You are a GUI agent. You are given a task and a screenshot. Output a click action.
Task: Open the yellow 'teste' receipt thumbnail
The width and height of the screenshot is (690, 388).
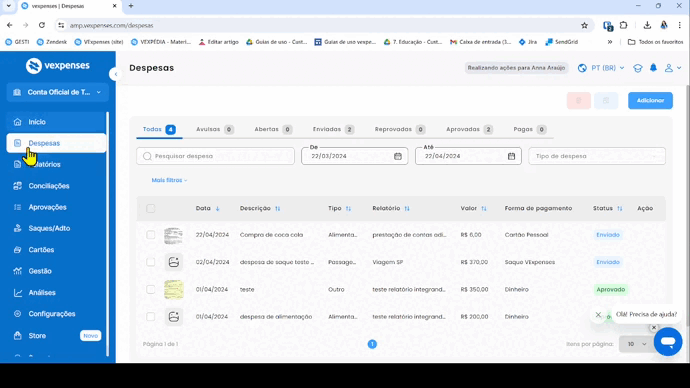tap(173, 289)
